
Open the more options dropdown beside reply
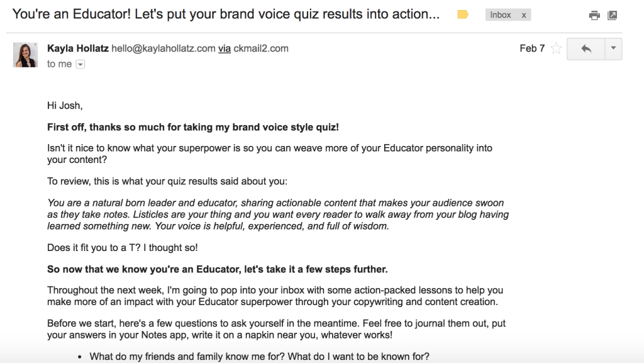click(x=613, y=49)
